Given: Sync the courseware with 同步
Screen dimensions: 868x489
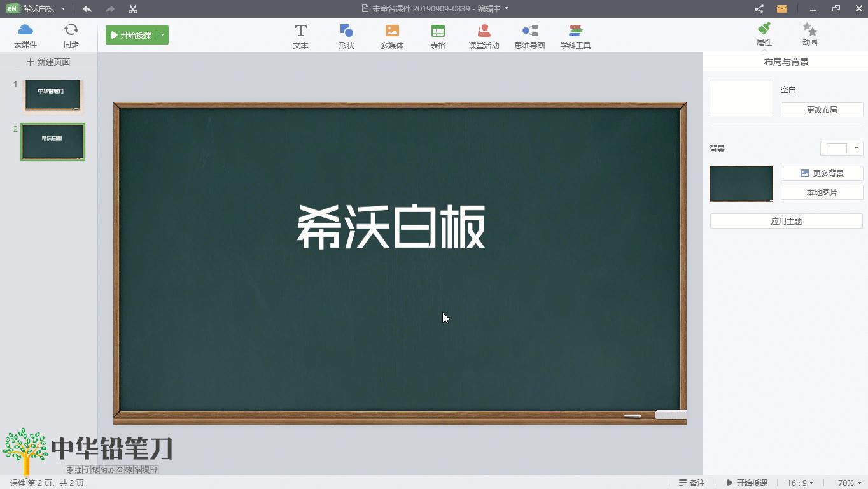Looking at the screenshot, I should point(71,35).
